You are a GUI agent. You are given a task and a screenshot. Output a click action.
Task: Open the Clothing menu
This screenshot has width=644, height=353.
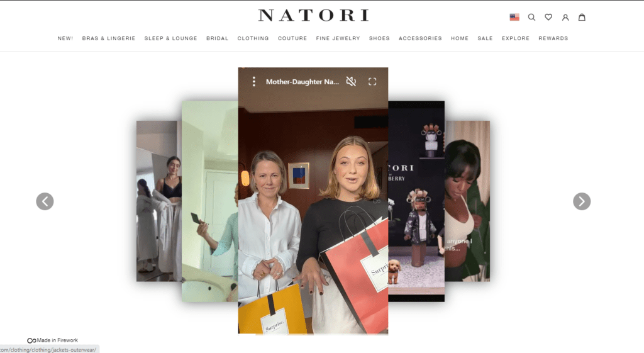point(253,38)
